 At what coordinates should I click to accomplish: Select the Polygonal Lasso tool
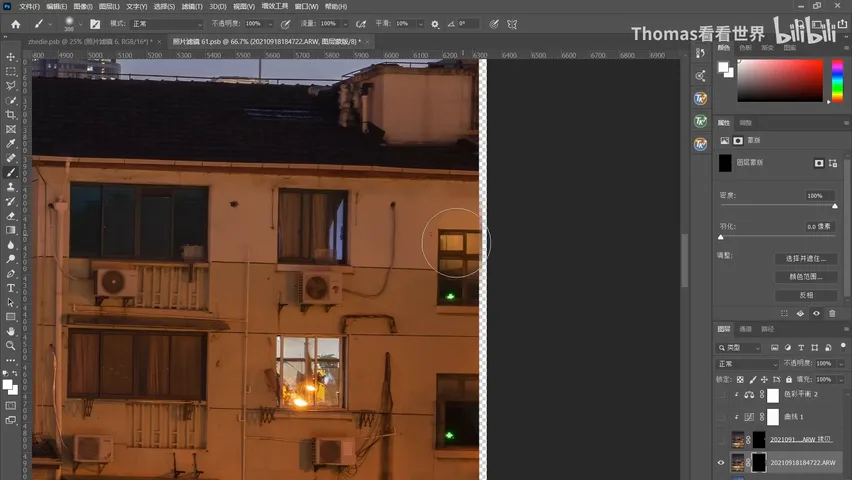pyautogui.click(x=11, y=86)
